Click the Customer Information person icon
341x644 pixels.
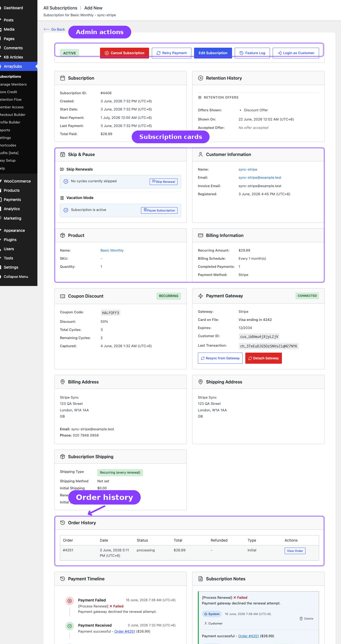(x=201, y=154)
